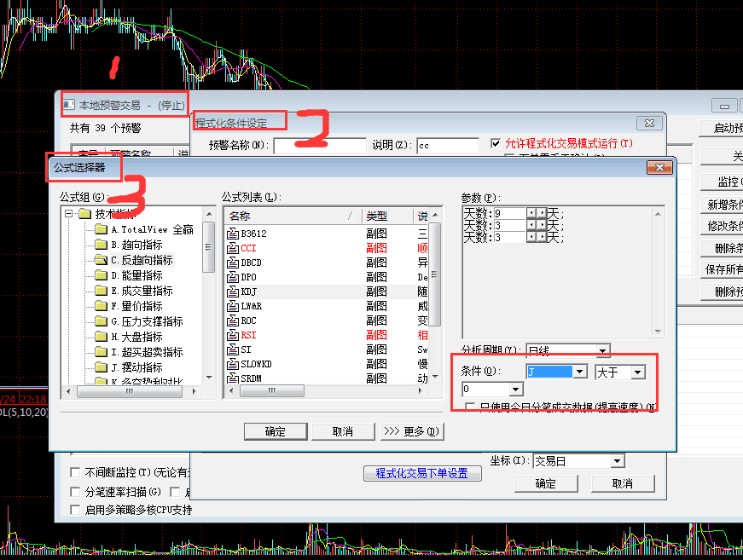This screenshot has width=743, height=560.
Task: Click open folder icon of C.反趋向指标
Action: click(x=101, y=260)
